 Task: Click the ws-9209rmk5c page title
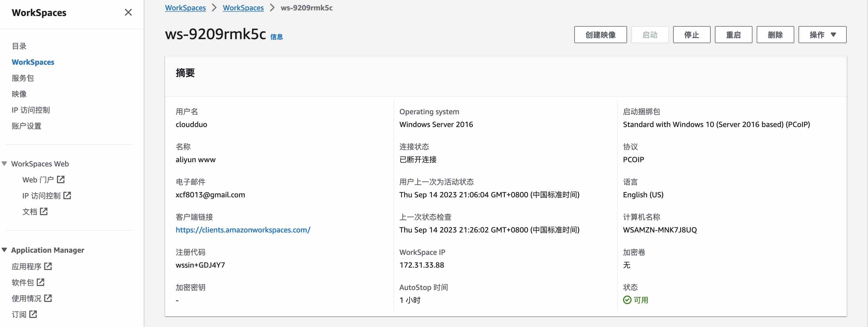216,34
